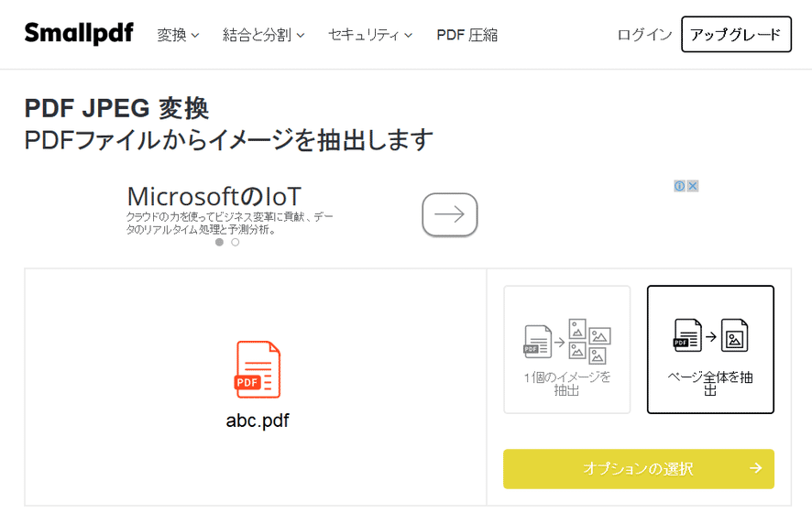Click the MicrosoftのIoT ad headline
The width and height of the screenshot is (812, 524).
214,197
